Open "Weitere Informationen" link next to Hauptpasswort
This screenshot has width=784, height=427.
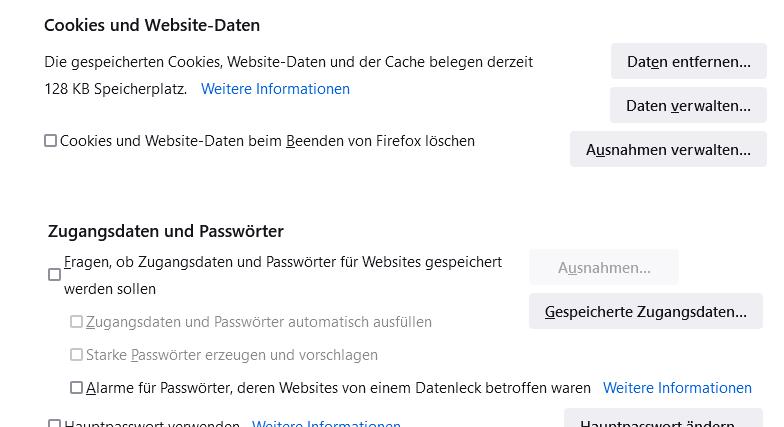click(x=326, y=423)
